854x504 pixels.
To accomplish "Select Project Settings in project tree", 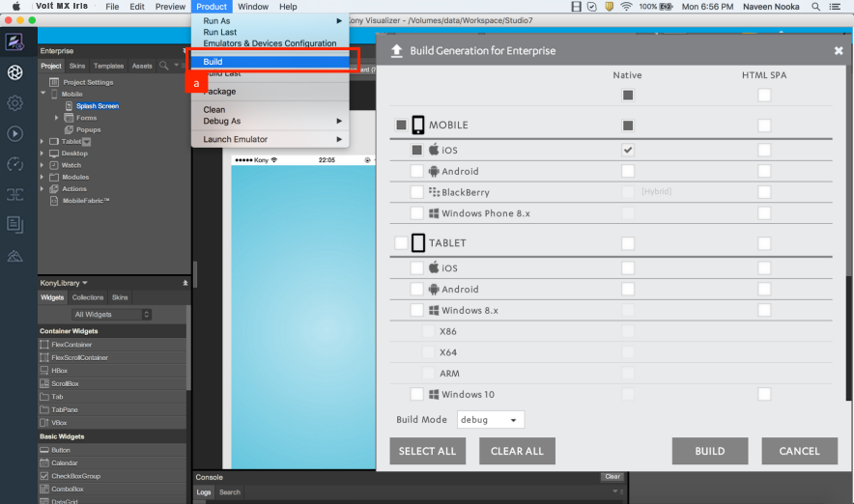I will pyautogui.click(x=88, y=82).
